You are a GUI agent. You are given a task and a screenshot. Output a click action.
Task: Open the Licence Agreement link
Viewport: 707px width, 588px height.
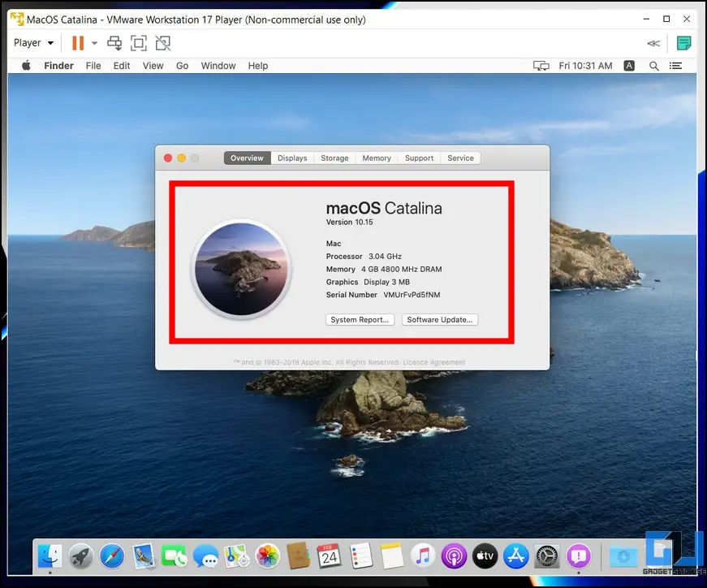tap(434, 362)
